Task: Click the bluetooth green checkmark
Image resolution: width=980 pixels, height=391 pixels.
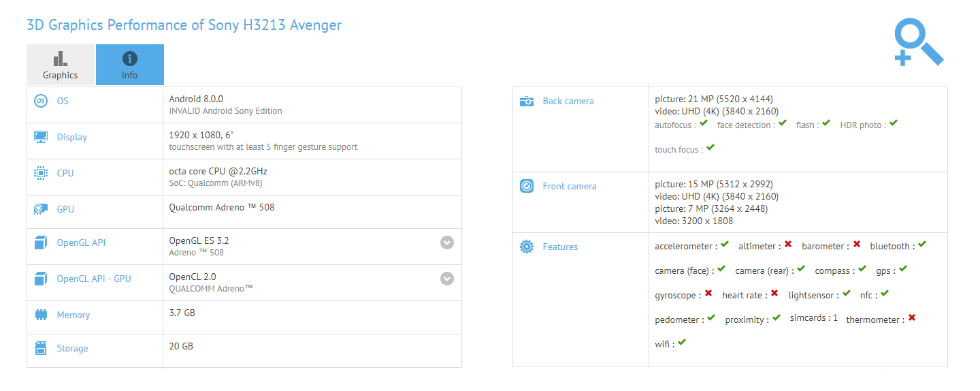Action: click(921, 244)
